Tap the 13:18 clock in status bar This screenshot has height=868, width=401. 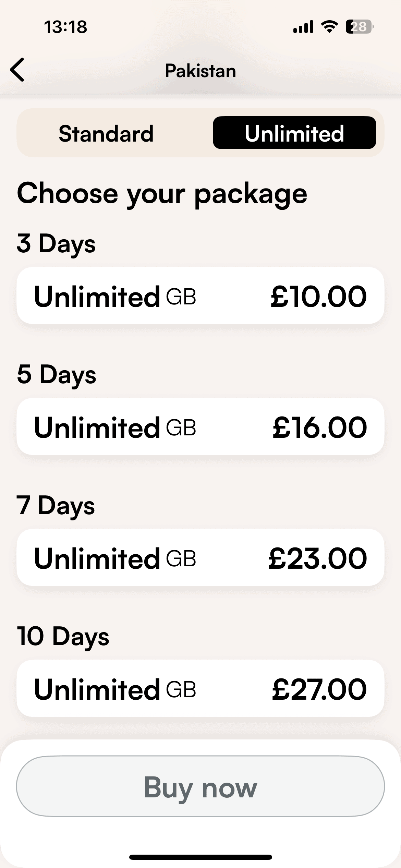pyautogui.click(x=65, y=27)
